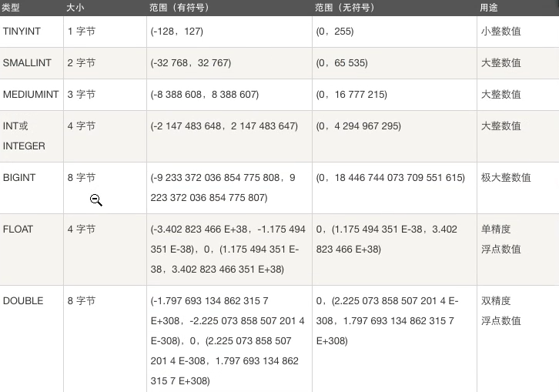Select the 类型 column header

[10, 8]
